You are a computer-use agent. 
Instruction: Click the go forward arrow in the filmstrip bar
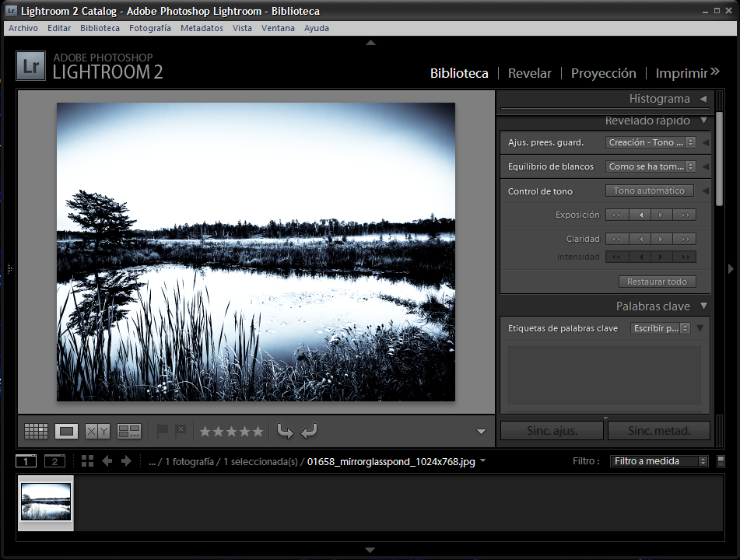coord(126,461)
